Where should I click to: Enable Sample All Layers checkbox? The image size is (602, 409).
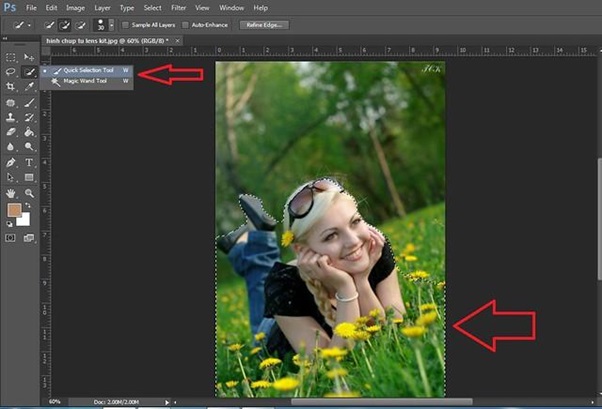click(x=125, y=25)
